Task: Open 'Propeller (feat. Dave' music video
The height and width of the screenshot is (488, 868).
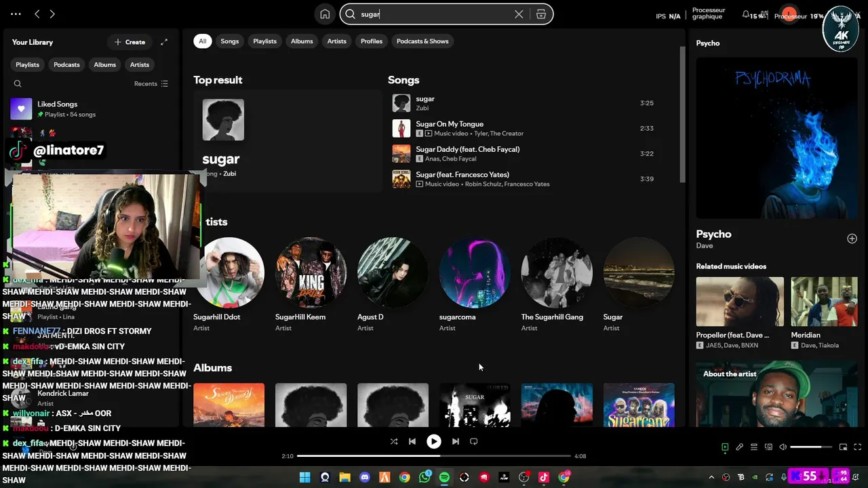Action: click(x=739, y=313)
